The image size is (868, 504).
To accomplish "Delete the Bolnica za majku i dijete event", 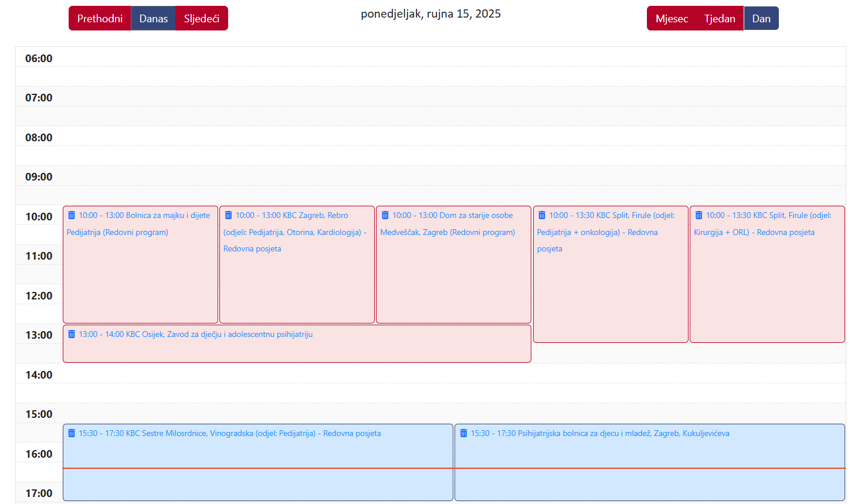I will pyautogui.click(x=72, y=215).
